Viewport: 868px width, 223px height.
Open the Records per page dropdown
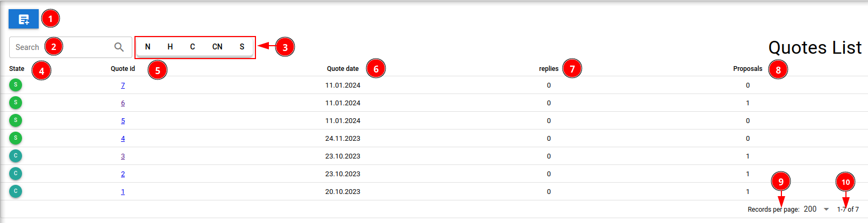click(816, 209)
